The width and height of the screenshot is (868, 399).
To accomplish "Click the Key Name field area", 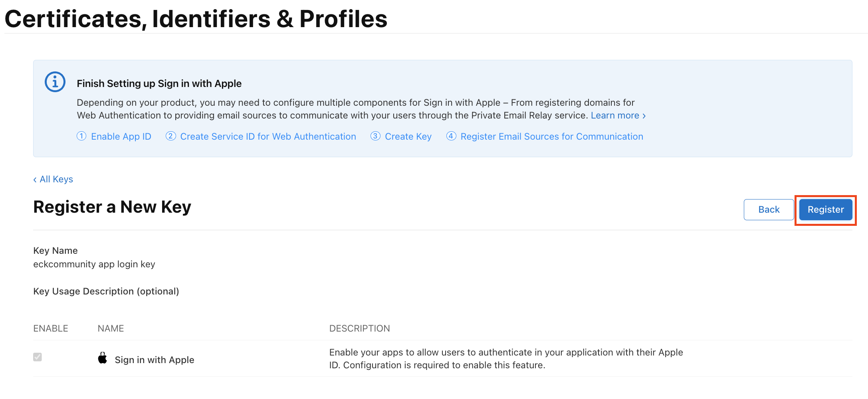I will (94, 264).
